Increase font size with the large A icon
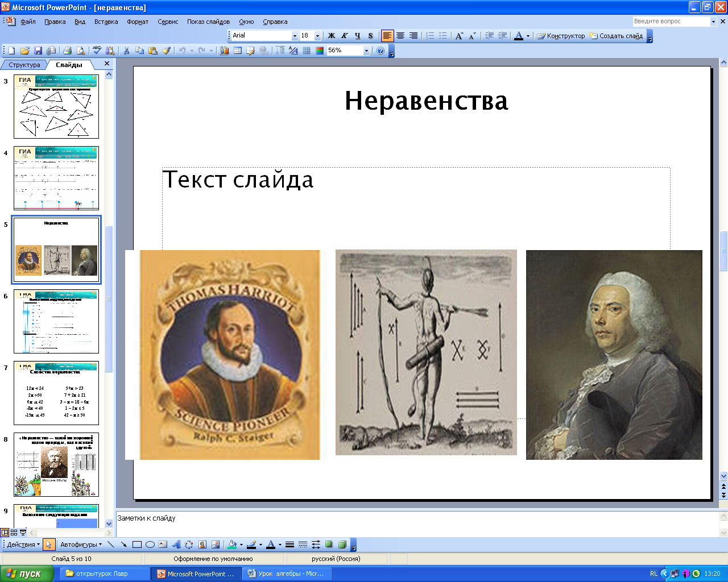Viewport: 728px width, 582px height. 459,36
